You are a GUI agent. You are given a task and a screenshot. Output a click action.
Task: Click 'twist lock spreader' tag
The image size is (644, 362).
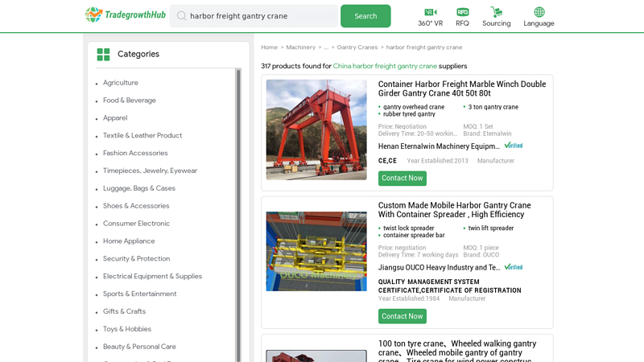409,228
